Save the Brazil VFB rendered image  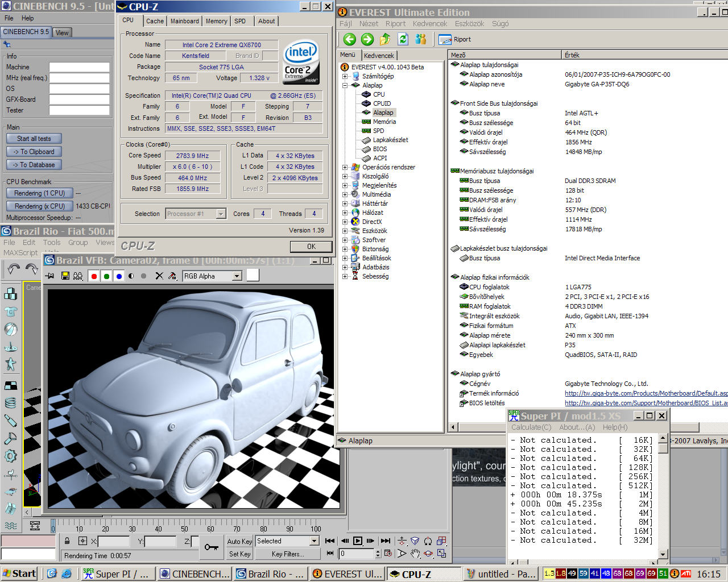[x=65, y=276]
